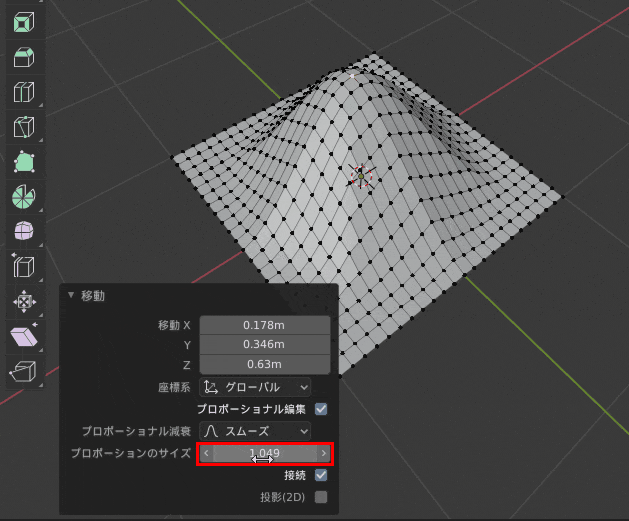This screenshot has width=629, height=521.
Task: Select the Spin tool
Action: (24, 197)
